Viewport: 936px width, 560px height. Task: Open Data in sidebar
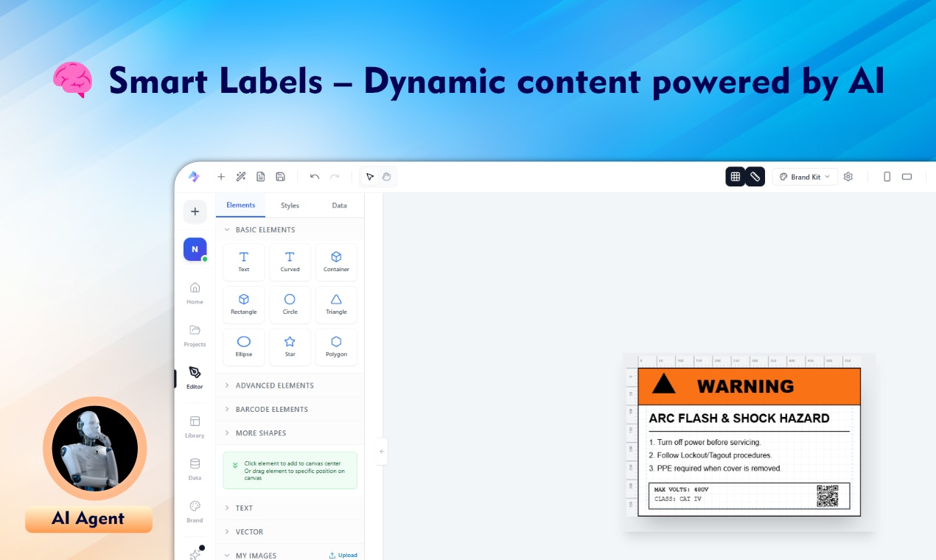pos(195,469)
